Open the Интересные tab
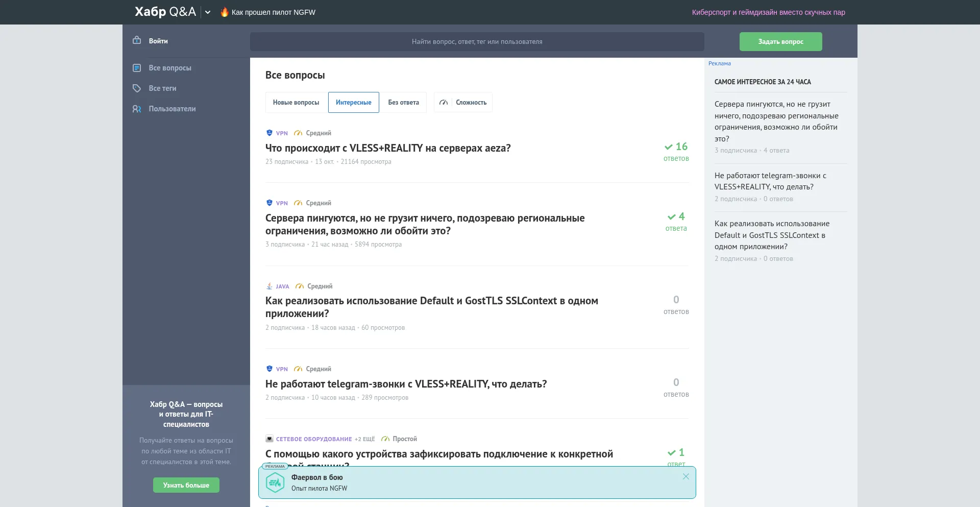 click(353, 103)
